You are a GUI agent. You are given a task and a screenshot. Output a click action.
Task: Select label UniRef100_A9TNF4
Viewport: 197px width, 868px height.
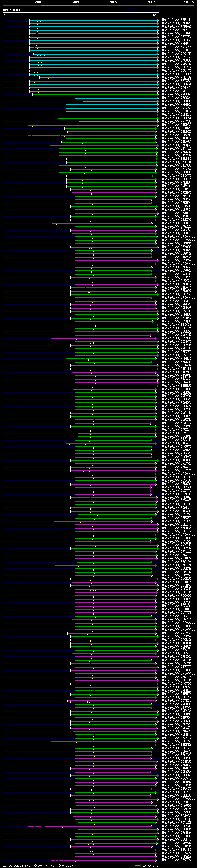pos(176,111)
